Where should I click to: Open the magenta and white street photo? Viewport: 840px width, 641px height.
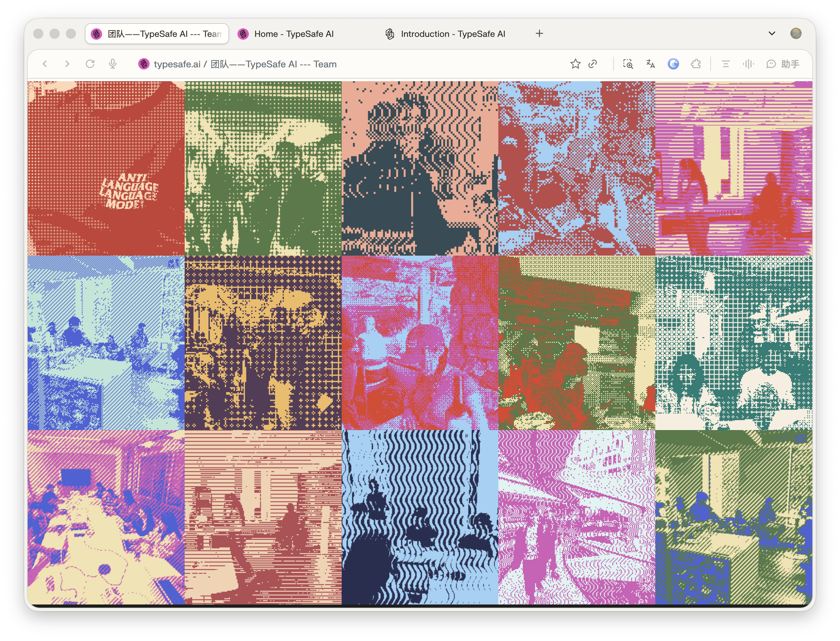click(x=576, y=517)
